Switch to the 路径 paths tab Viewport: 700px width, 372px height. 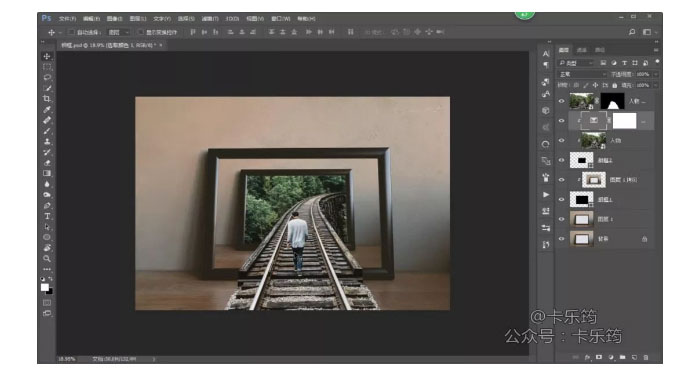pos(600,50)
